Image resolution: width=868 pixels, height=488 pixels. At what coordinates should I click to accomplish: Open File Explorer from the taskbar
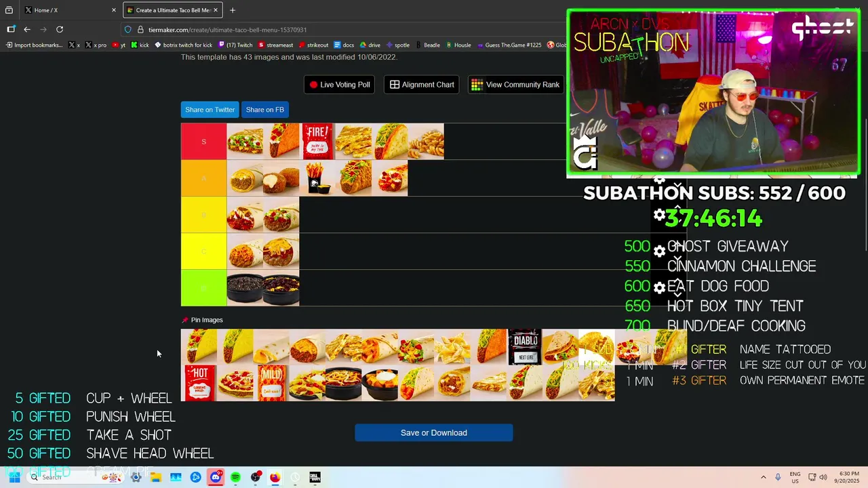156,477
